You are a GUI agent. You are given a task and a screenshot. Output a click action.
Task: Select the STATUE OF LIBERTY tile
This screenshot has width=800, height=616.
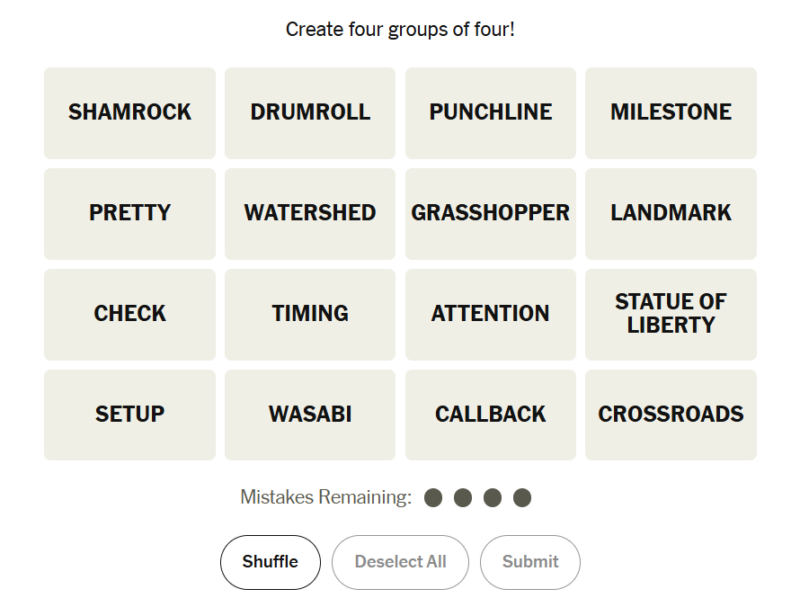point(671,314)
